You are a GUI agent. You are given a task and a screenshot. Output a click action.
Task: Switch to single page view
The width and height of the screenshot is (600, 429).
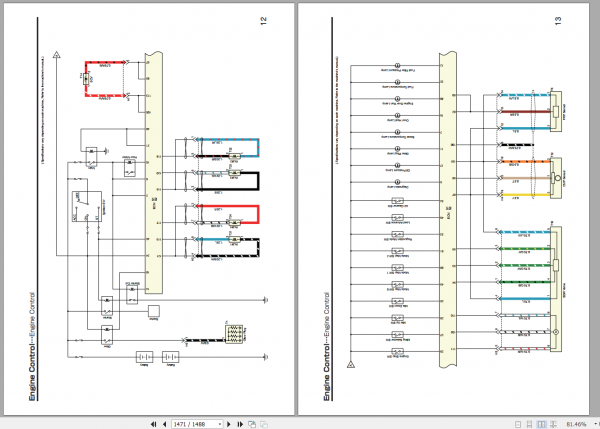[518, 424]
